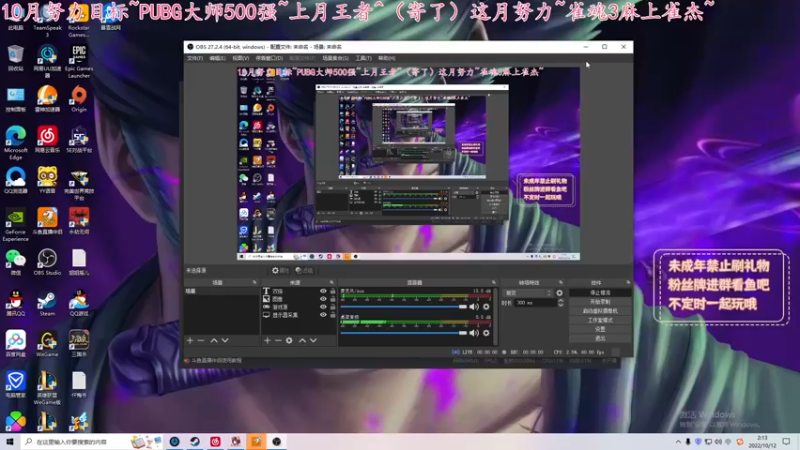
Task: Open the 视图(V) menu
Action: tap(240, 58)
